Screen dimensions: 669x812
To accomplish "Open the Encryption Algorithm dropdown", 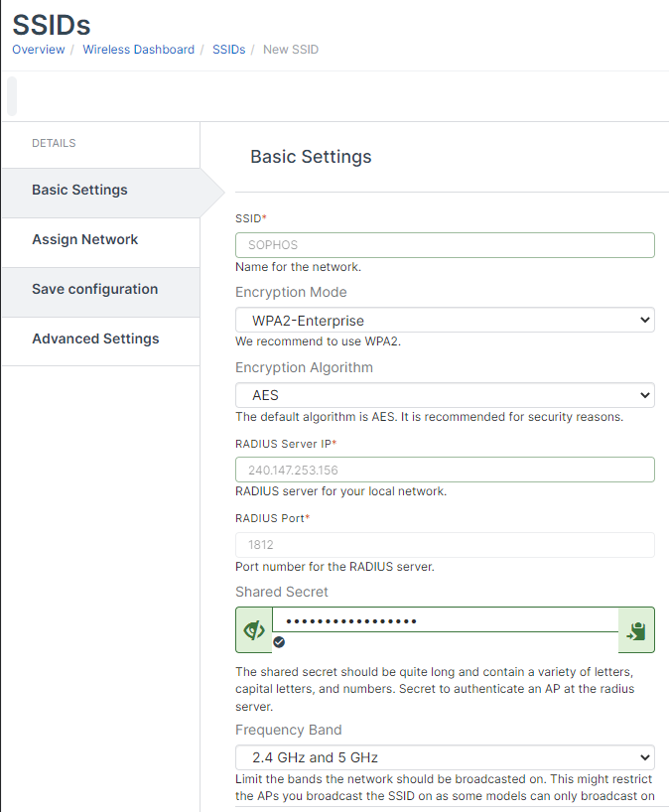I will point(445,394).
